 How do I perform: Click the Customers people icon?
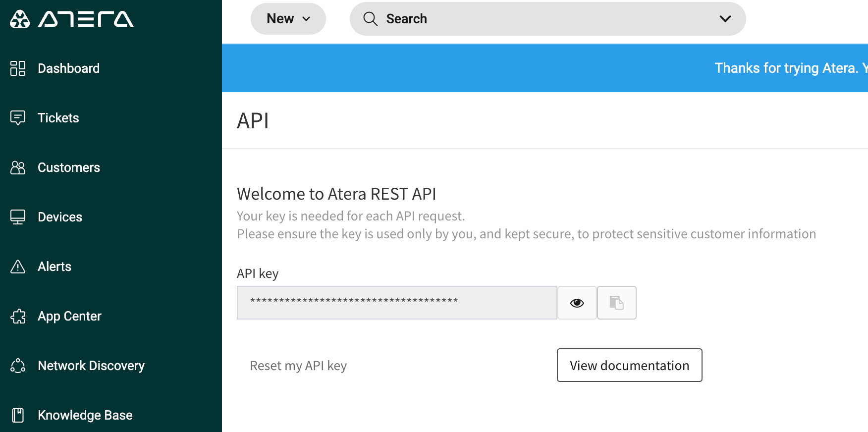click(x=18, y=167)
